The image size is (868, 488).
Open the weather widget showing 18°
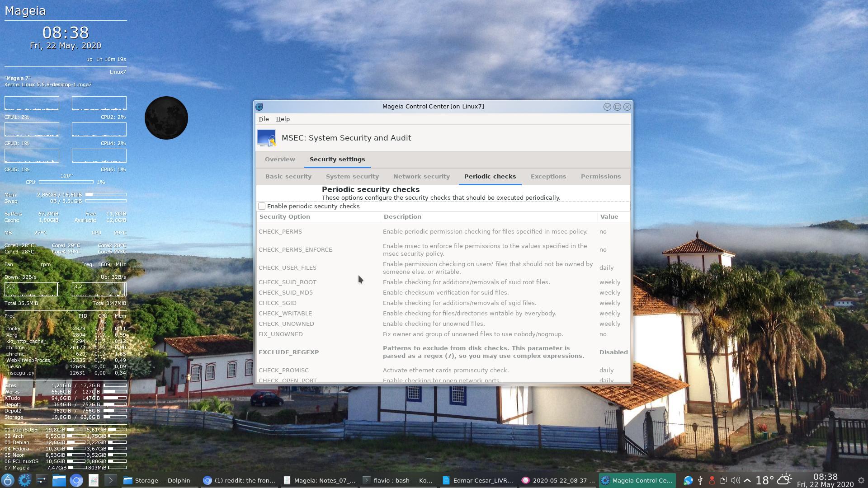[x=774, y=480]
